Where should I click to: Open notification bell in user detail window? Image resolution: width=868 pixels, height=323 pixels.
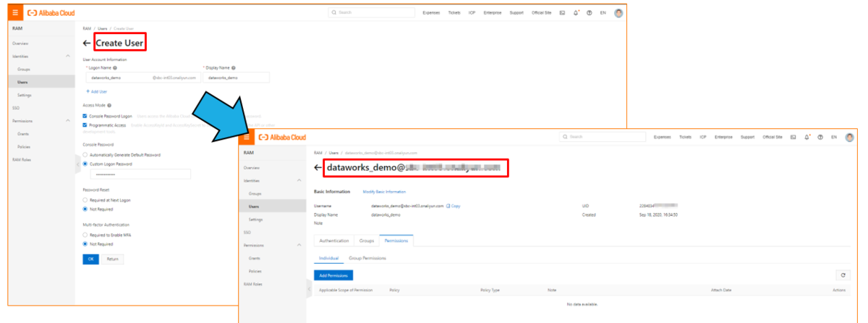(x=808, y=137)
